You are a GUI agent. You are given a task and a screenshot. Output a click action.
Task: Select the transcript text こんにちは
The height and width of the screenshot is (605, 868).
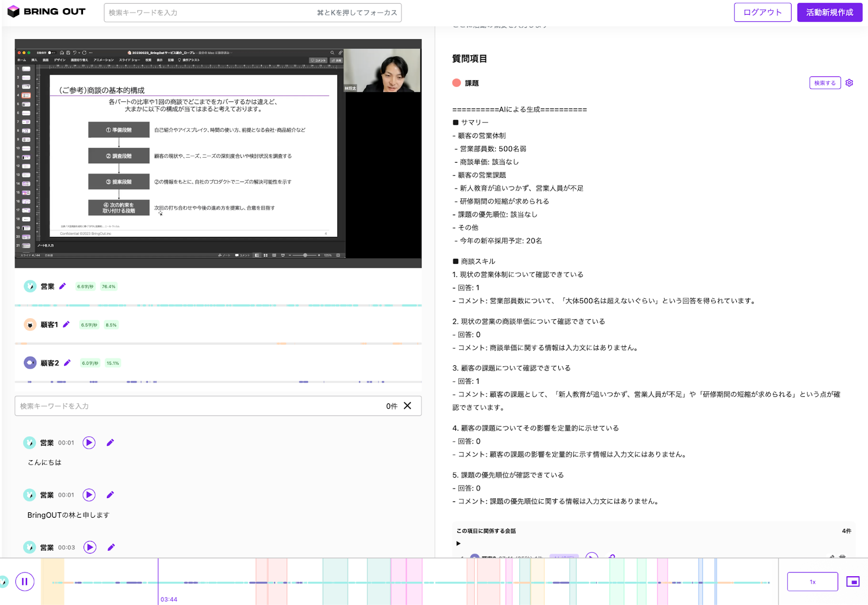pyautogui.click(x=44, y=462)
